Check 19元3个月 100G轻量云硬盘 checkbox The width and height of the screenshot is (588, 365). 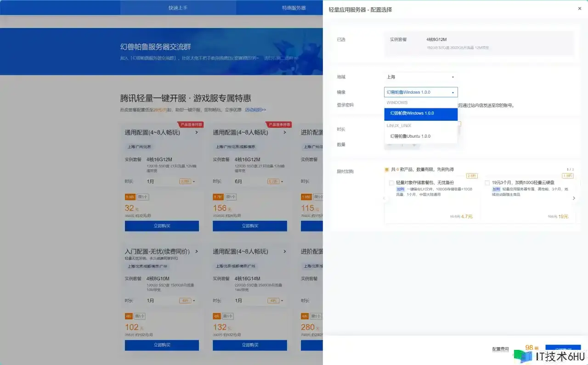coord(487,183)
